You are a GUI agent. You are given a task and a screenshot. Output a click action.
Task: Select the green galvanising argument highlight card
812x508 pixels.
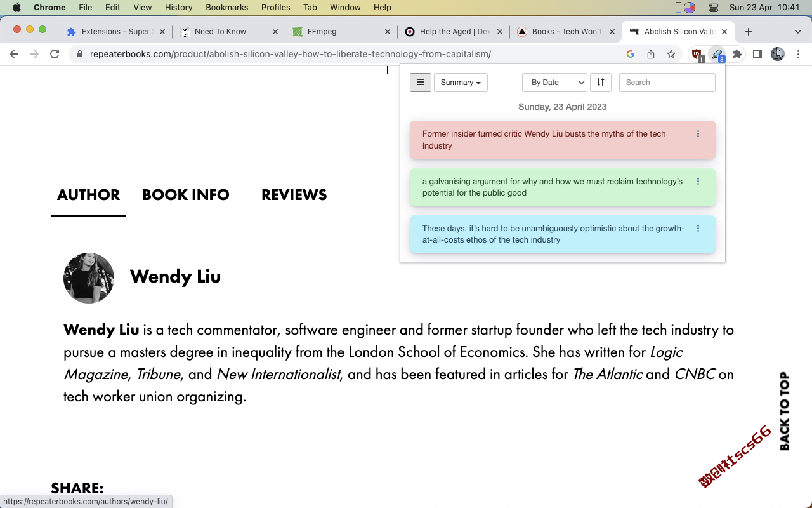pyautogui.click(x=563, y=187)
